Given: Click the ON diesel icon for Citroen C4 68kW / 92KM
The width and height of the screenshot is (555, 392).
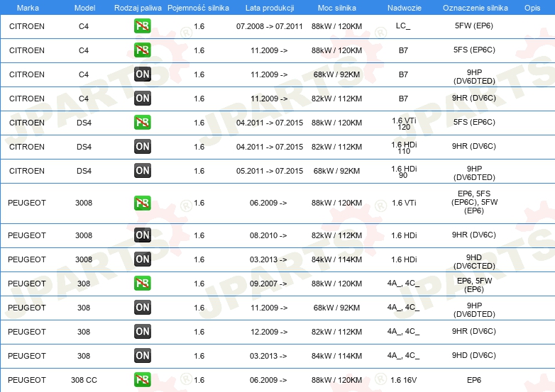Looking at the screenshot, I should [x=142, y=74].
